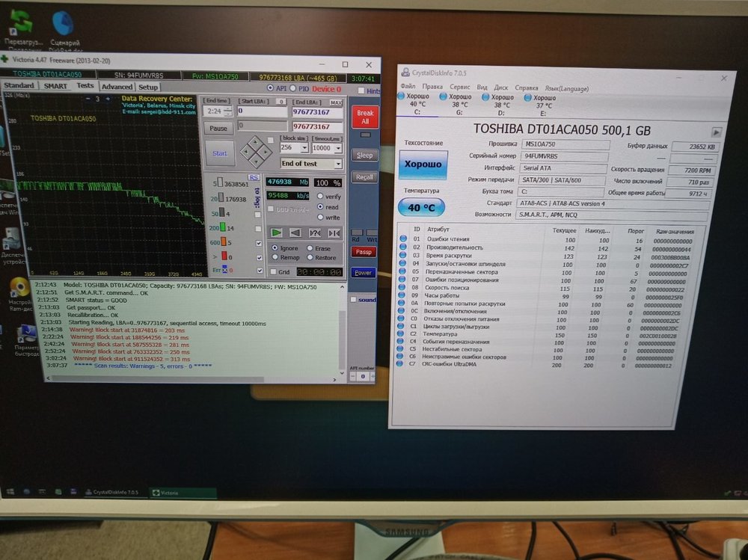Select the C: drive health status icon
Image resolution: width=748 pixels, height=560 pixels.
pyautogui.click(x=402, y=98)
